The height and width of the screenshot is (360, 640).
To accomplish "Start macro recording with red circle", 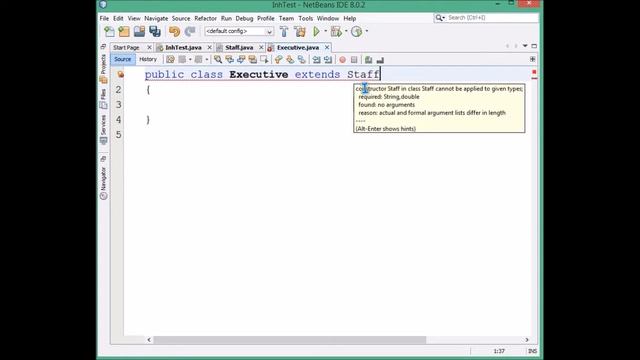I will tap(342, 60).
